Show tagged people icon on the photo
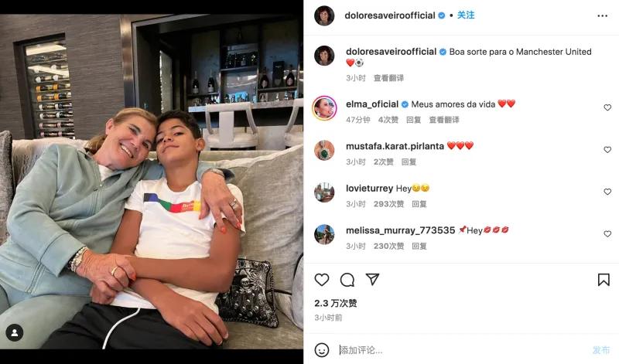This screenshot has width=619, height=364. (x=15, y=333)
